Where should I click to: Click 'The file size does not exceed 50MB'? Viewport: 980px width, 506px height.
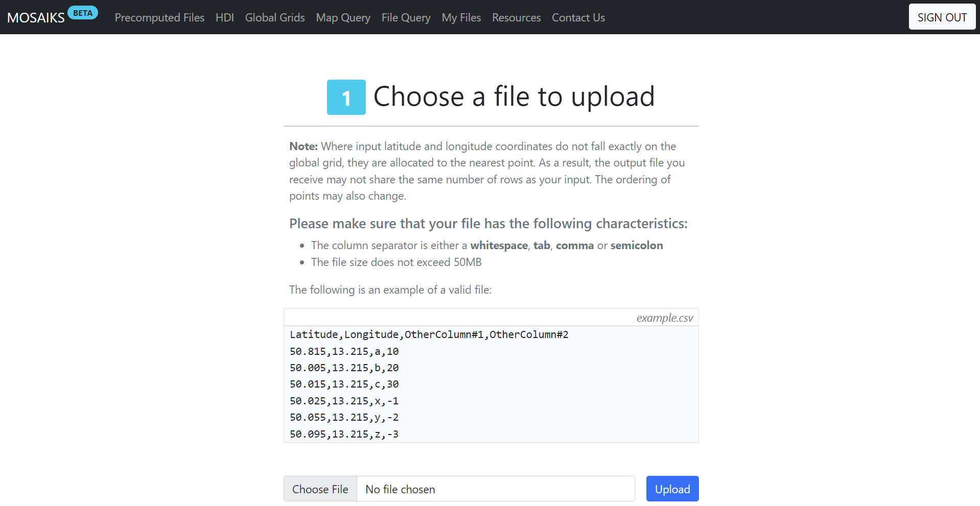(396, 262)
